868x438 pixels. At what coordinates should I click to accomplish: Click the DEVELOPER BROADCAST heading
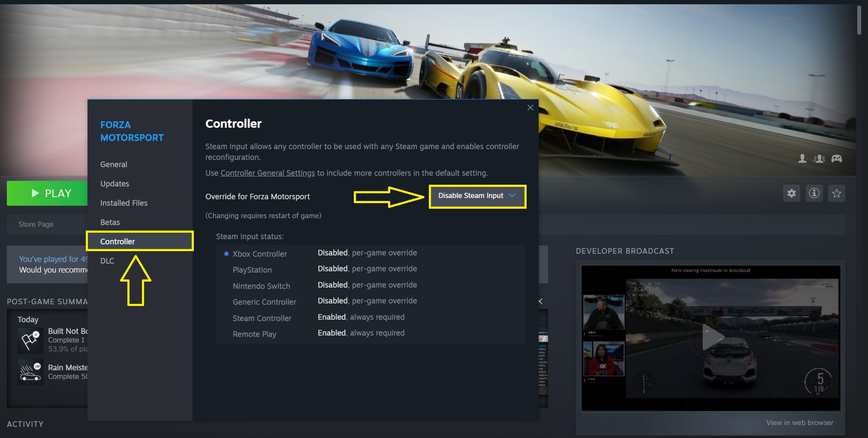(625, 251)
